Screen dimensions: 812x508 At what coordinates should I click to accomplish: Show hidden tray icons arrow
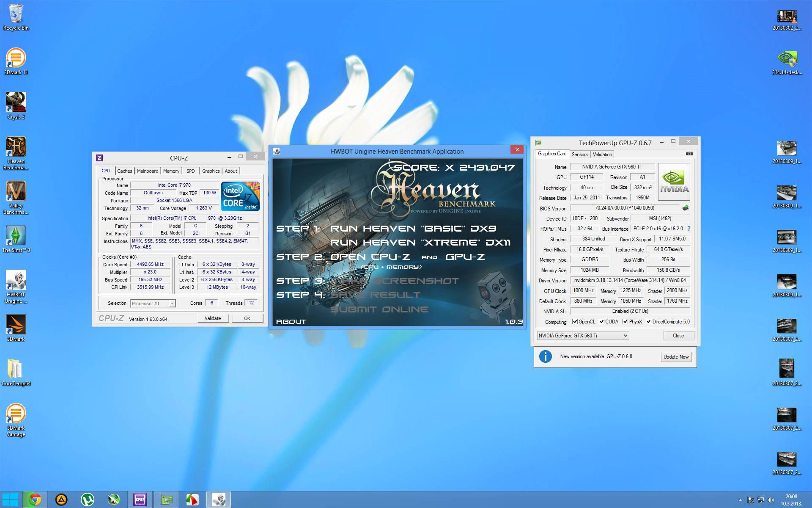click(x=740, y=500)
